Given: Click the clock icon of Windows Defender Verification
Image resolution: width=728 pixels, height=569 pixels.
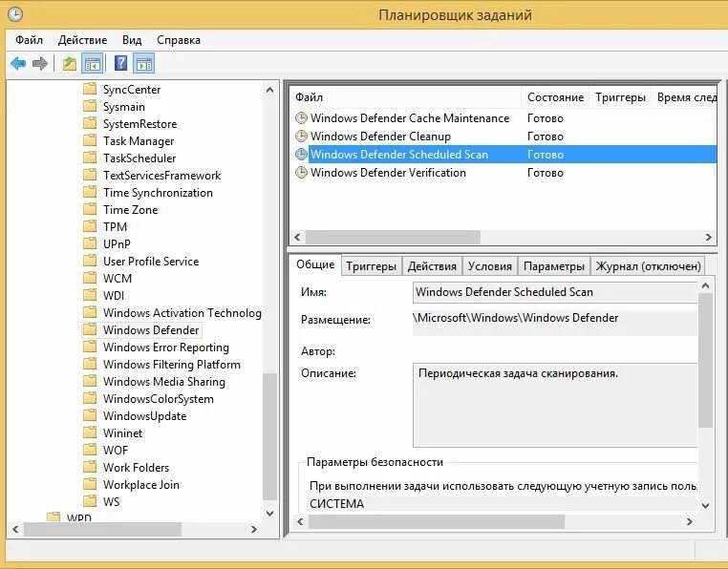Looking at the screenshot, I should point(301,172).
